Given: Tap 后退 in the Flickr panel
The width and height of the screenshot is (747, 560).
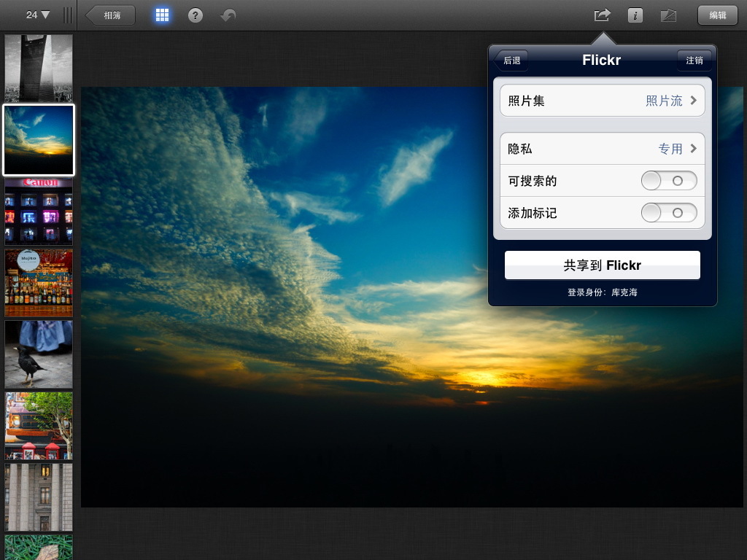Looking at the screenshot, I should coord(511,61).
